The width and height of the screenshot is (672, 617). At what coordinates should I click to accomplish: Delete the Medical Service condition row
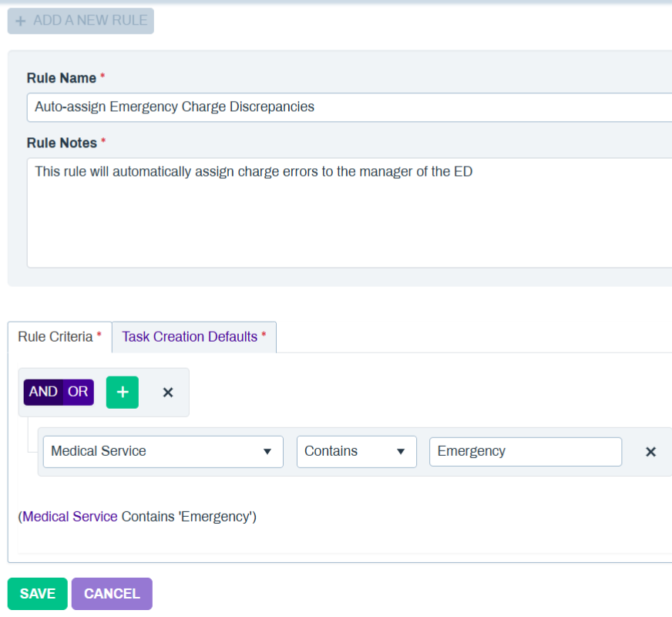pyautogui.click(x=650, y=452)
